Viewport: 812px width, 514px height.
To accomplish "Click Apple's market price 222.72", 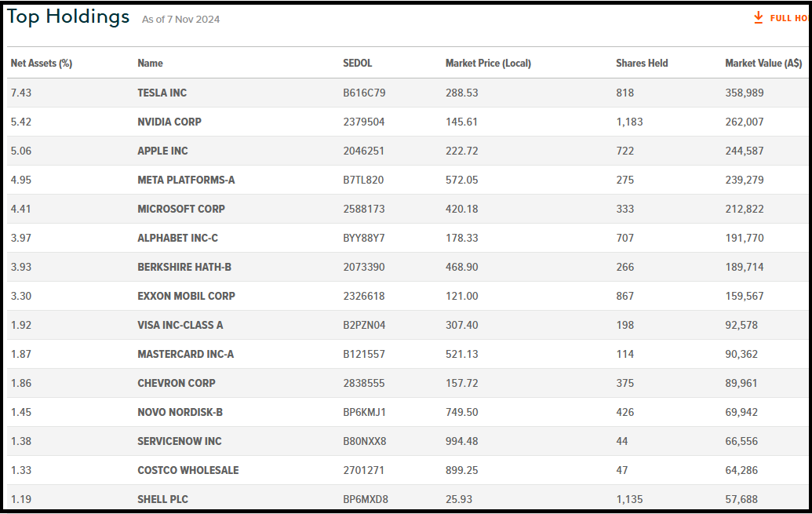I will tap(462, 151).
